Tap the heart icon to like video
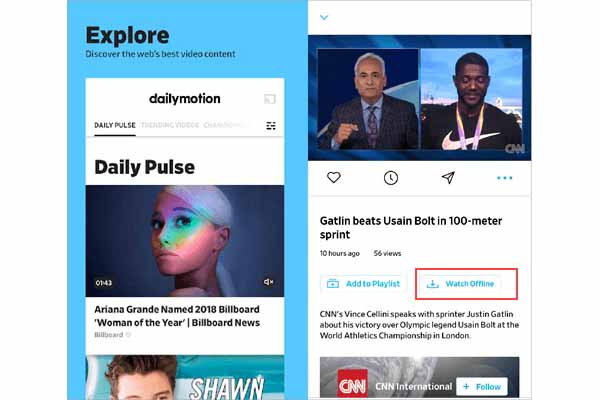Image resolution: width=600 pixels, height=400 pixels. [x=334, y=178]
